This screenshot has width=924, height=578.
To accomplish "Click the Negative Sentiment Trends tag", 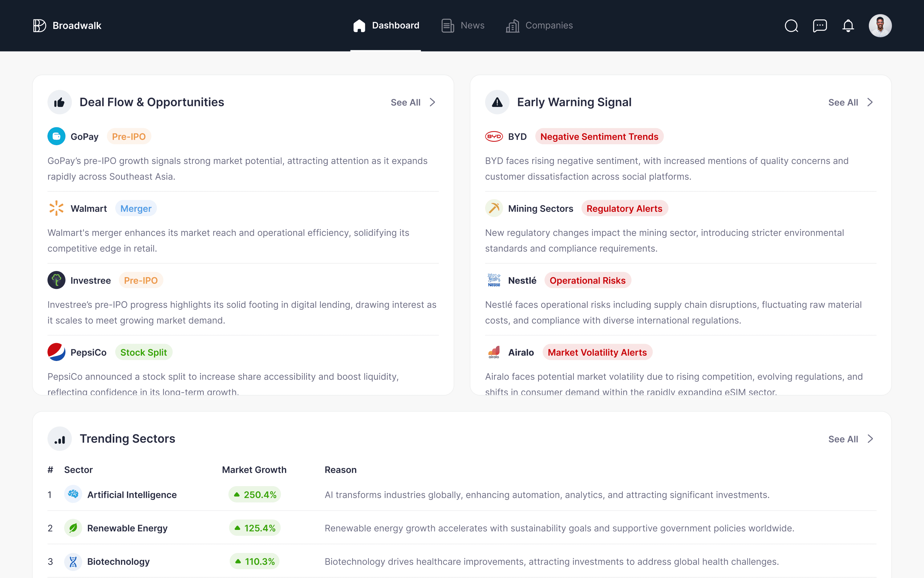I will (x=599, y=137).
